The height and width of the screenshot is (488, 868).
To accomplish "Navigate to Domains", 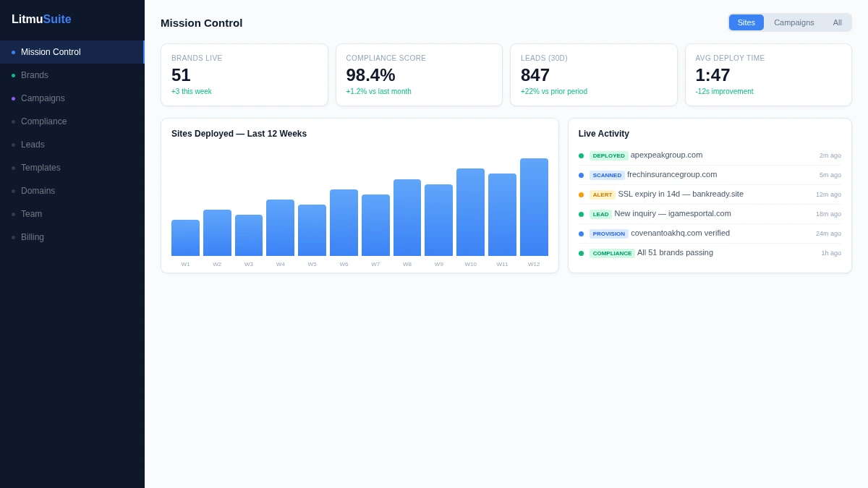I will pyautogui.click(x=72, y=191).
